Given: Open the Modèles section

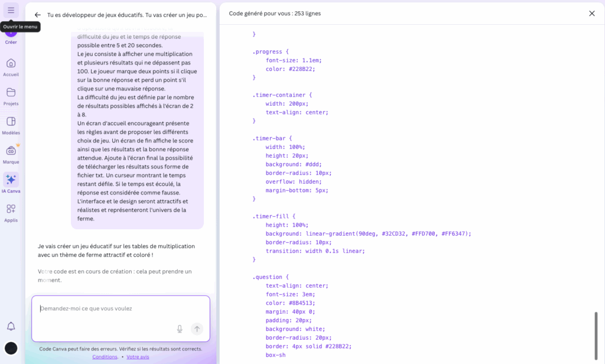Looking at the screenshot, I should click(x=11, y=125).
